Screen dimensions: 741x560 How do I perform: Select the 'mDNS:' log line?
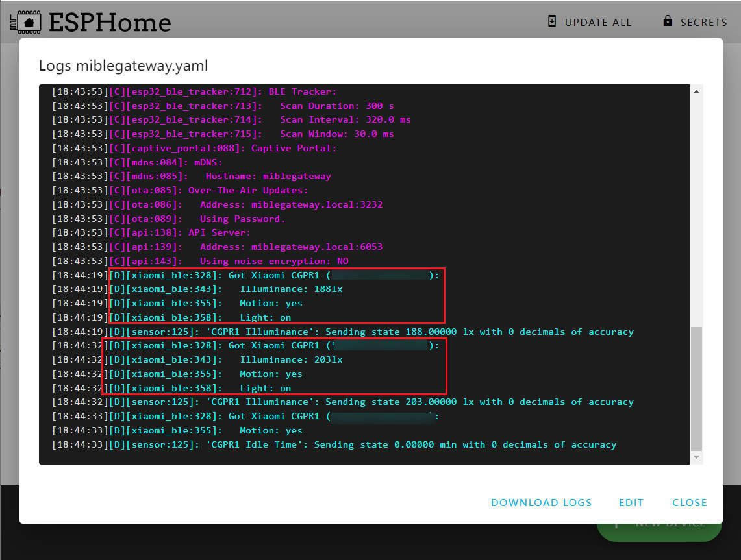coord(137,162)
